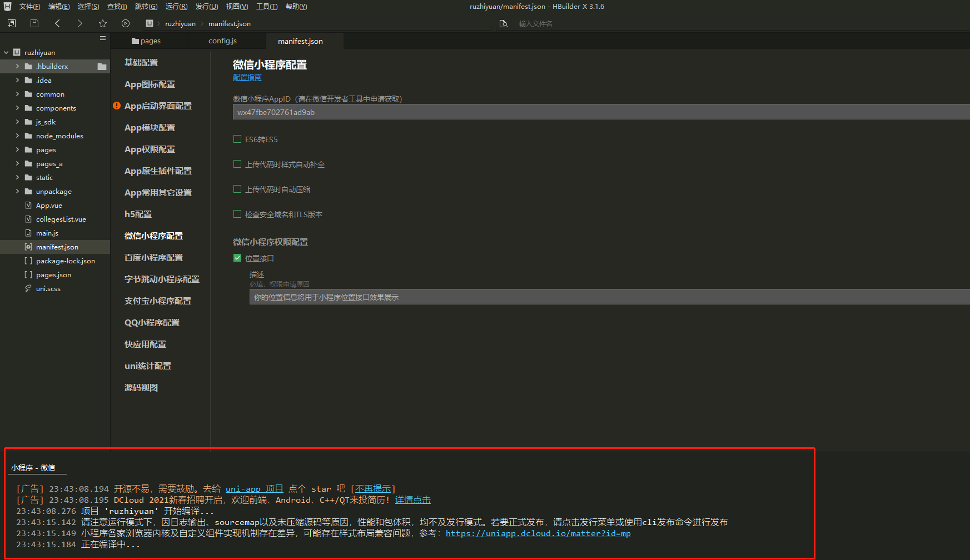This screenshot has height=560, width=970.
Task: Click the folder icon beside .hbuilderx
Action: pos(102,67)
